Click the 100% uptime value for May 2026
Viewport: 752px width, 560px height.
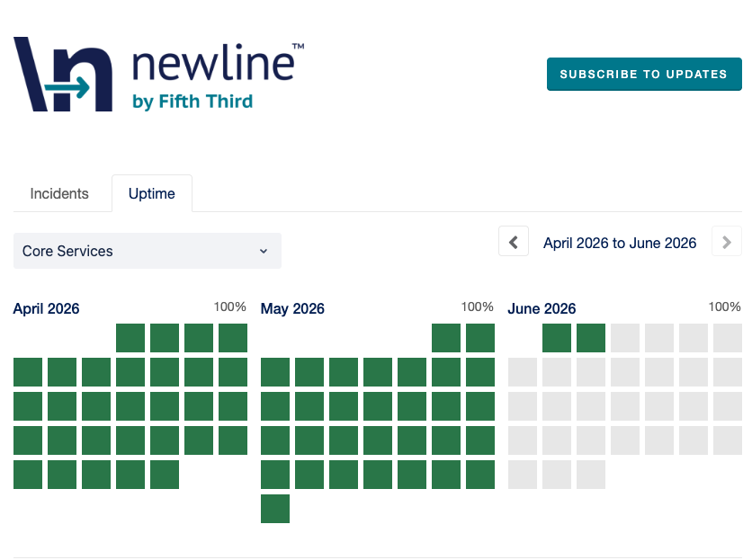pyautogui.click(x=477, y=307)
